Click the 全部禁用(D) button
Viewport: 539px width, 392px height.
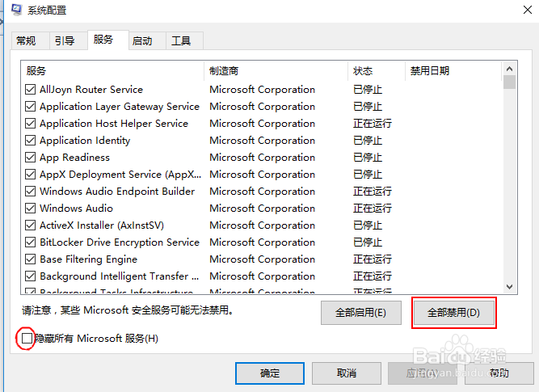click(453, 313)
